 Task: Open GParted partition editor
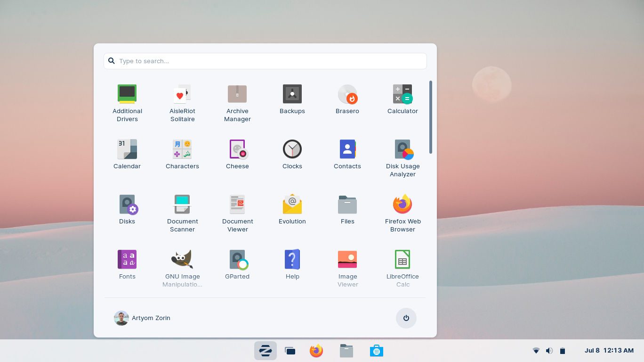click(x=237, y=265)
